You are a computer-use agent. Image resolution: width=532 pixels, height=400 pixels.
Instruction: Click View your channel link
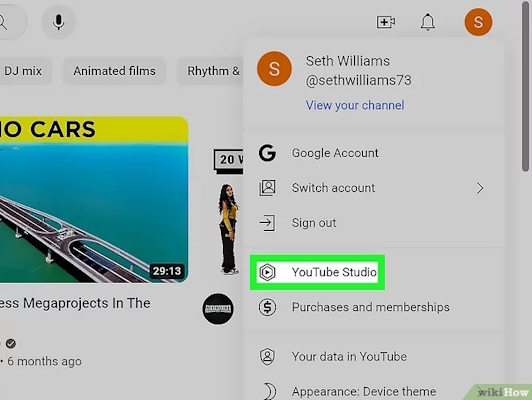click(355, 105)
